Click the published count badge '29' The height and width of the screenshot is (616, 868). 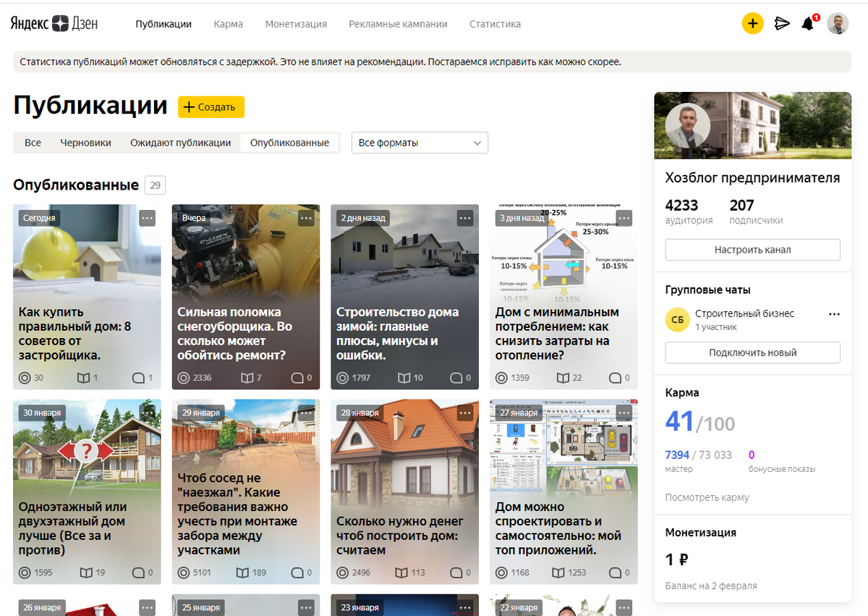155,185
